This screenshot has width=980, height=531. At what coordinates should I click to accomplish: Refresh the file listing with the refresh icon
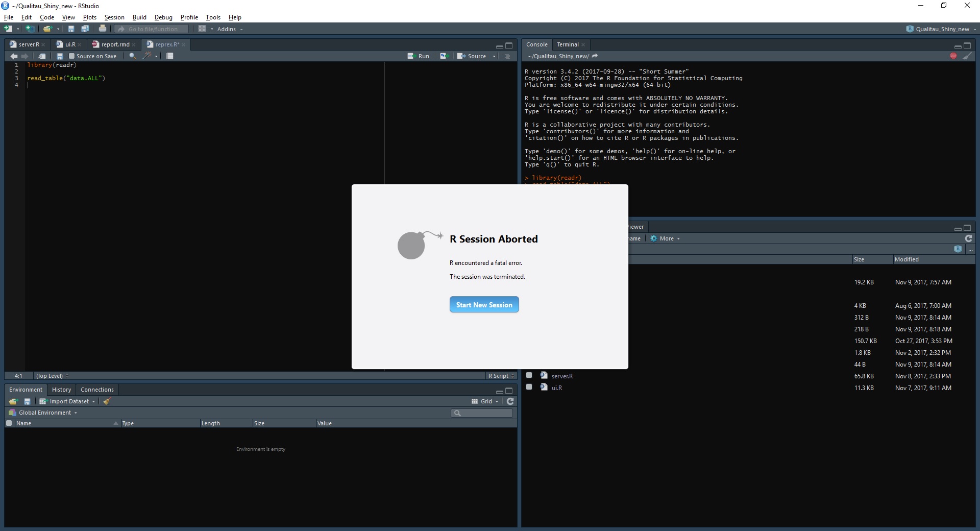pos(968,238)
